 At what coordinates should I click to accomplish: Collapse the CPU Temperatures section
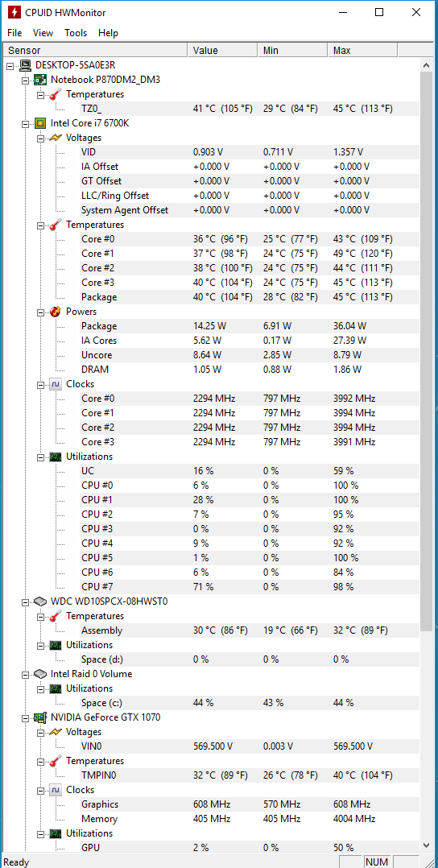[40, 225]
